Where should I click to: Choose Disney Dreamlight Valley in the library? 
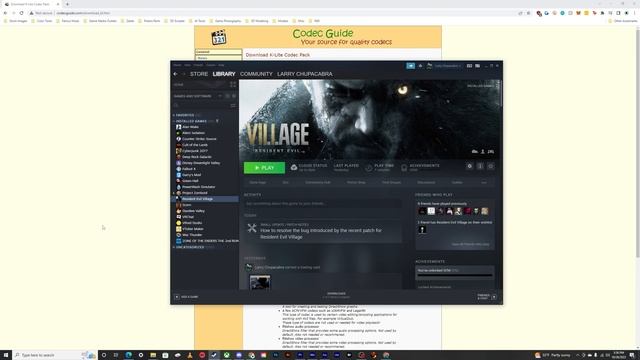pos(201,163)
